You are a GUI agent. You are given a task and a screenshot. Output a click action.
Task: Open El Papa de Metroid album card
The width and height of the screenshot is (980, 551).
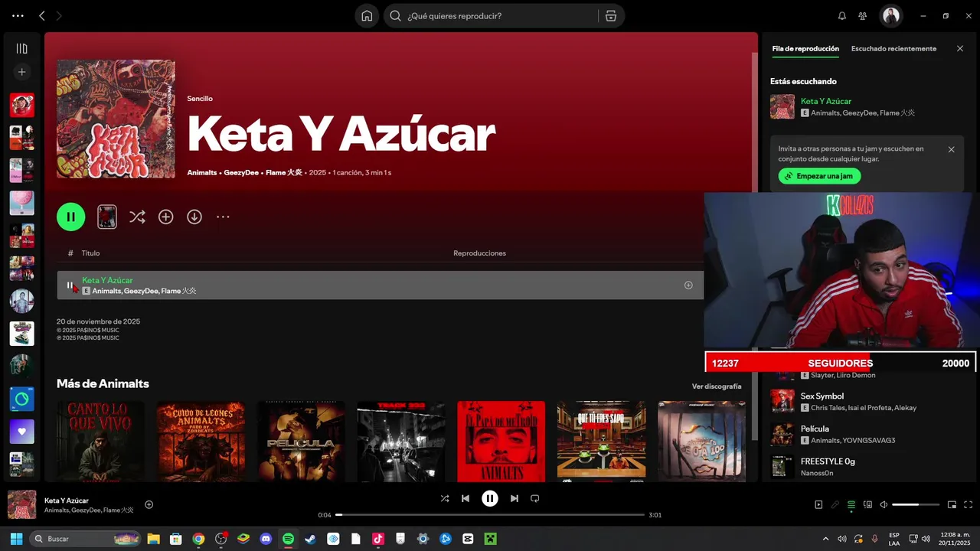coord(501,442)
